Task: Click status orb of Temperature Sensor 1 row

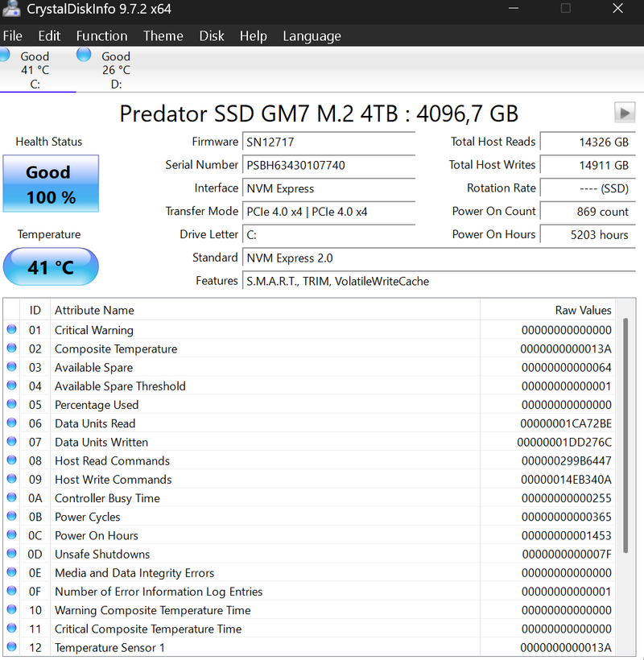Action: pyautogui.click(x=12, y=646)
